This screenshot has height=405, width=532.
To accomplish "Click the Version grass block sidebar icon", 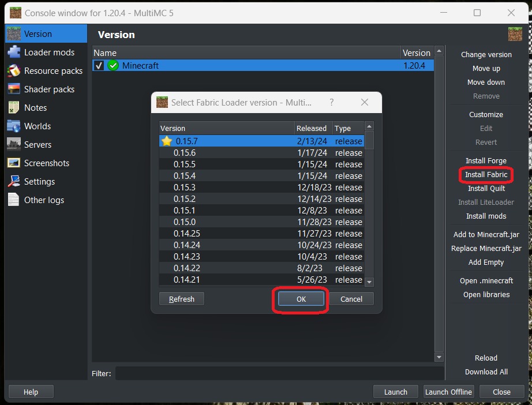I will [x=14, y=33].
